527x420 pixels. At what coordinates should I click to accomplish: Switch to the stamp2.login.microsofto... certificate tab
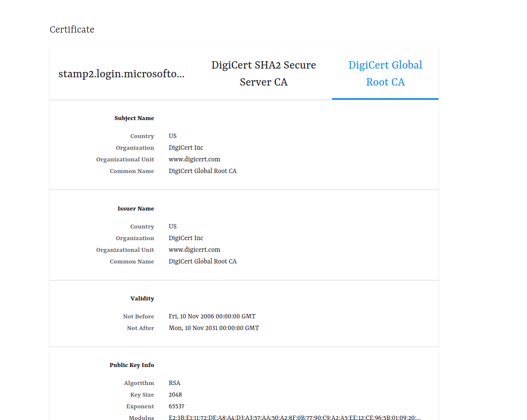click(122, 73)
